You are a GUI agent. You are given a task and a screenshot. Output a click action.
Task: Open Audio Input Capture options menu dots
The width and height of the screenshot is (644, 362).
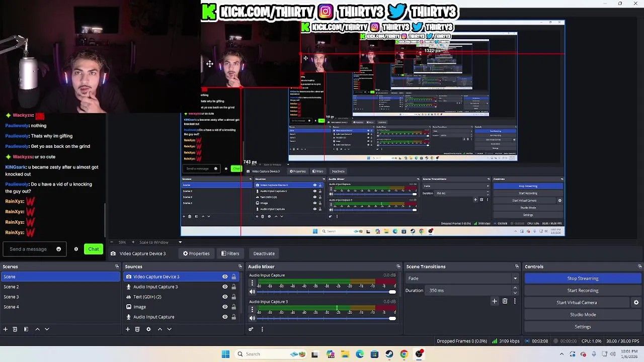(252, 283)
